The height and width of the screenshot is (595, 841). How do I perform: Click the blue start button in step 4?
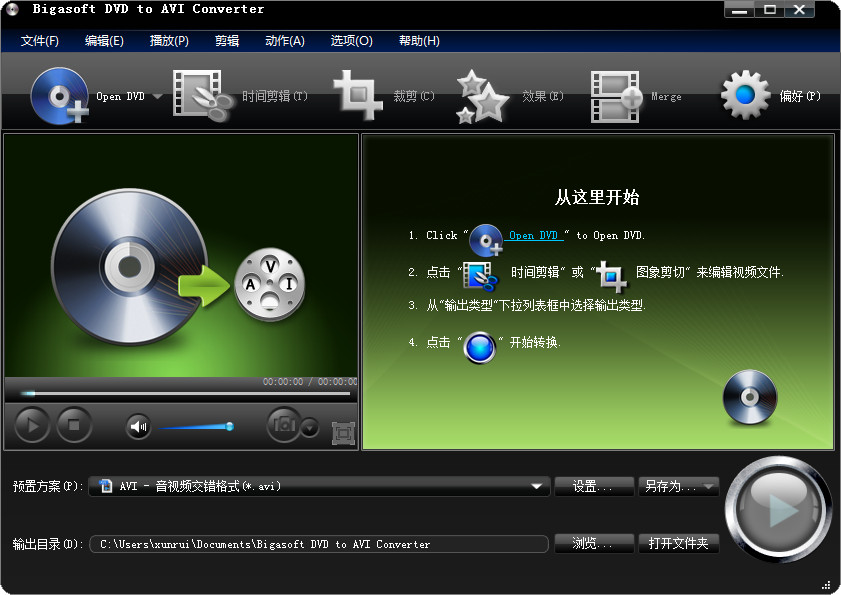pyautogui.click(x=480, y=348)
